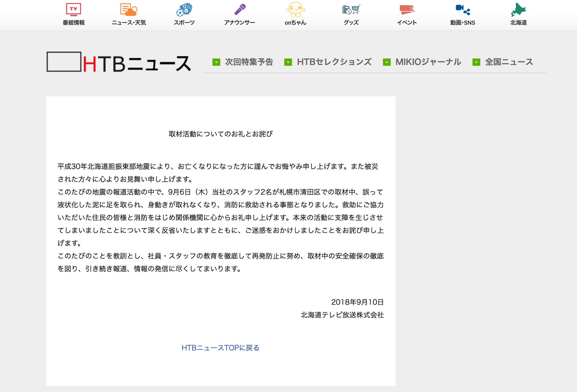Click the 北海道 map icon

[x=519, y=9]
